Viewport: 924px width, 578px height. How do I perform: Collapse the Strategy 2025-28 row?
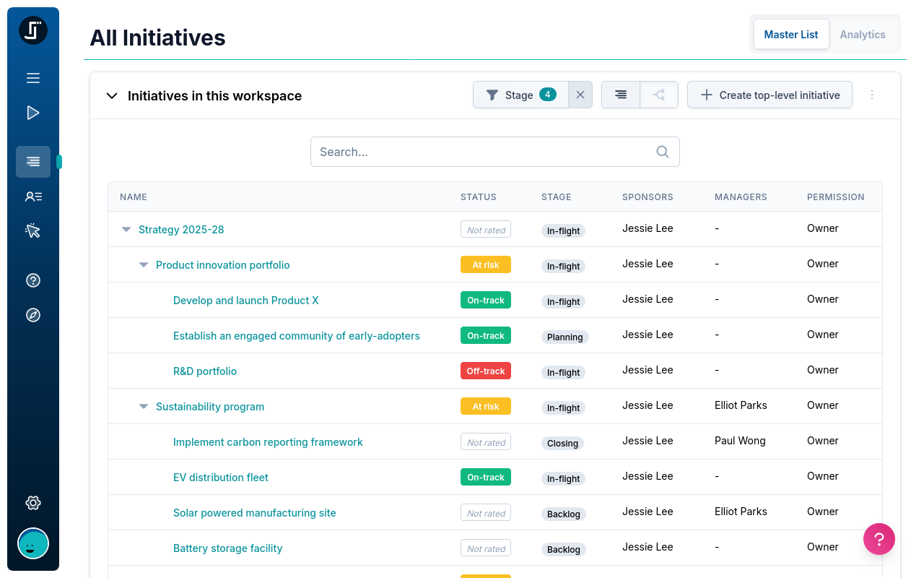pos(126,230)
